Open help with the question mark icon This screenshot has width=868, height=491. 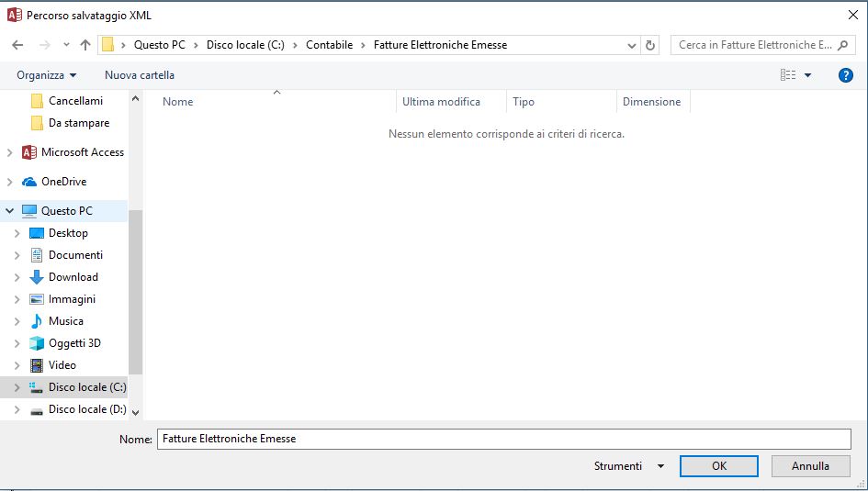[x=845, y=75]
